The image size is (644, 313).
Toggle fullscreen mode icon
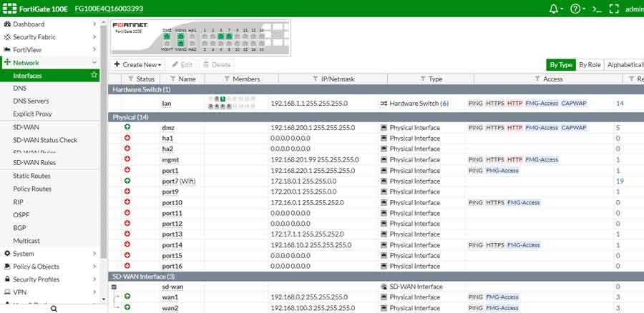point(614,9)
